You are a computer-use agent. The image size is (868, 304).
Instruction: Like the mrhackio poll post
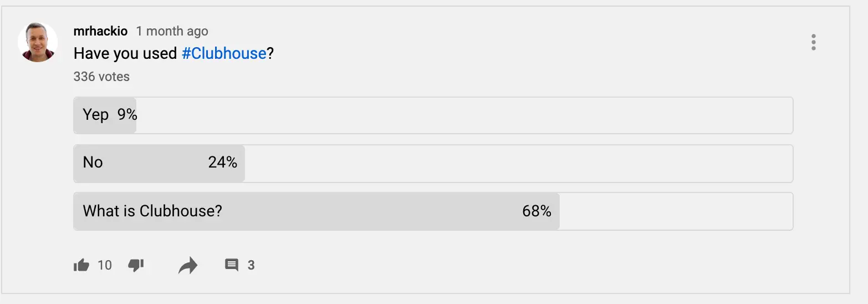(x=81, y=265)
